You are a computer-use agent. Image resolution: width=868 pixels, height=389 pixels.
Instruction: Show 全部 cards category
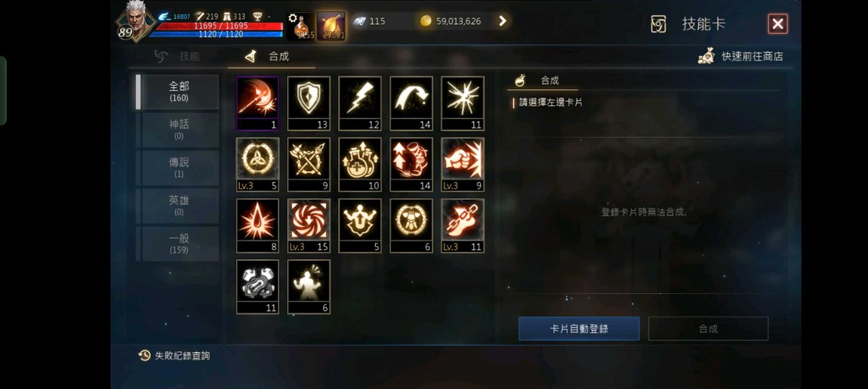(x=180, y=91)
